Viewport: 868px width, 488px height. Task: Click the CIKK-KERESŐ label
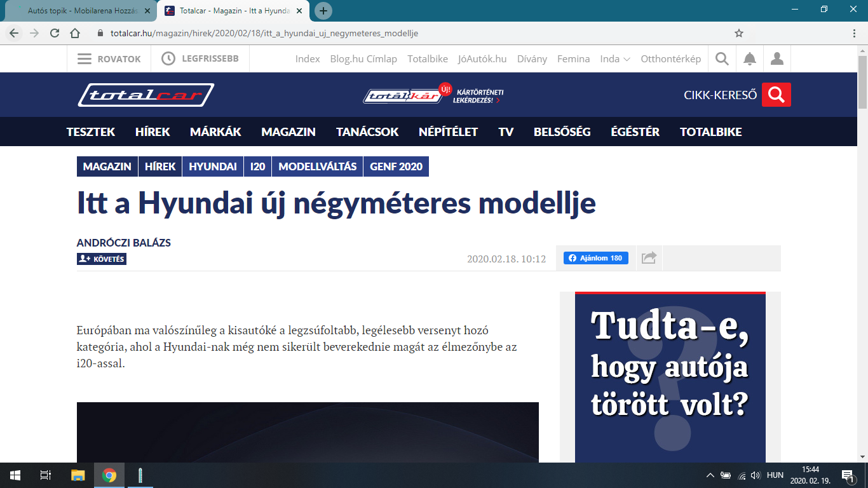tap(720, 95)
